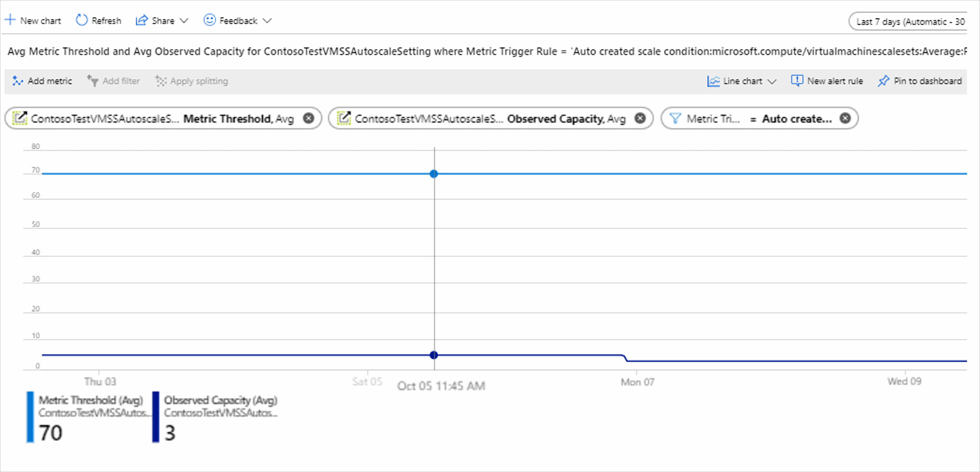
Task: Click edit icon on Observed Capacity pill
Action: pyautogui.click(x=344, y=118)
